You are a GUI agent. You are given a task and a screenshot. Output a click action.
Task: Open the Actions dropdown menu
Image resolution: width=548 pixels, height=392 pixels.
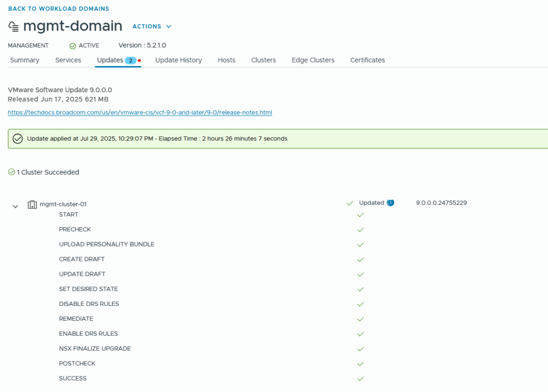point(152,26)
